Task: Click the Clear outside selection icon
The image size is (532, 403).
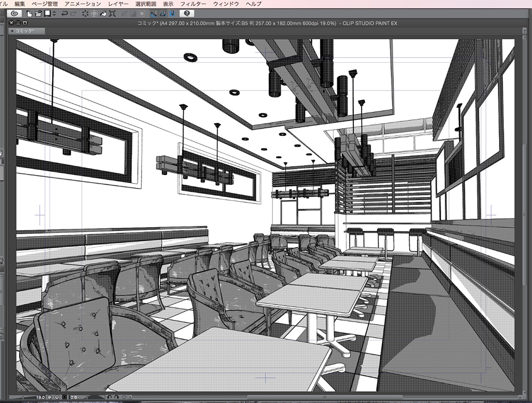Action: [x=94, y=14]
